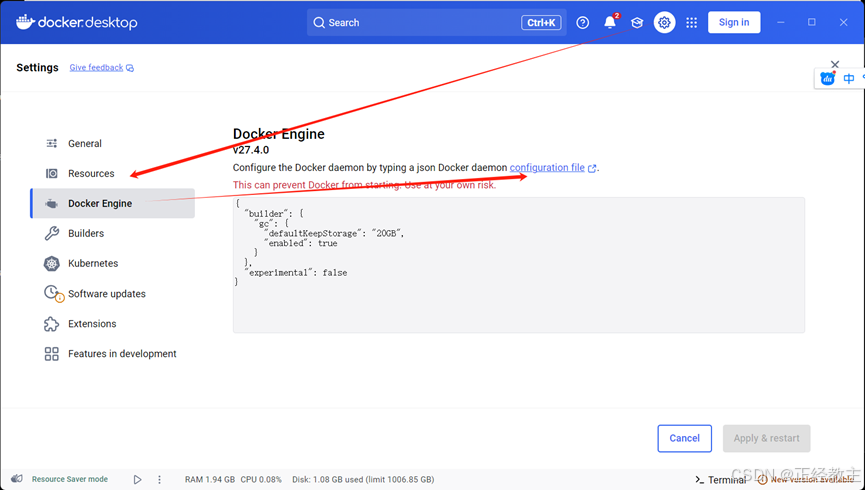Click the Settings gear icon
The width and height of the screenshot is (865, 490).
[664, 23]
